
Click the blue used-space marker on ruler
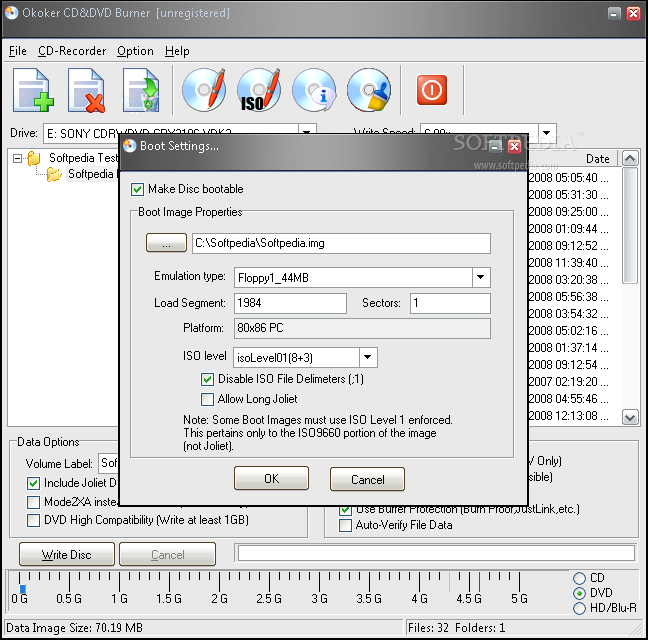(x=23, y=589)
